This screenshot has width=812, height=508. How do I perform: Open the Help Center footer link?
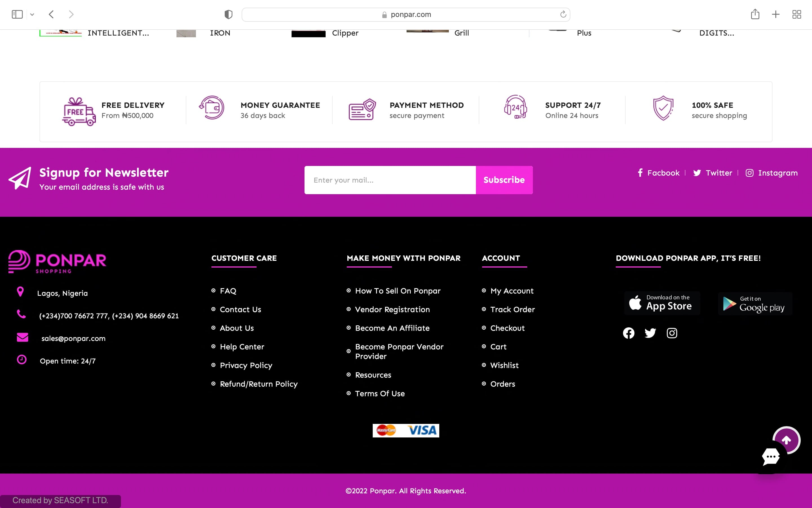[x=242, y=347]
